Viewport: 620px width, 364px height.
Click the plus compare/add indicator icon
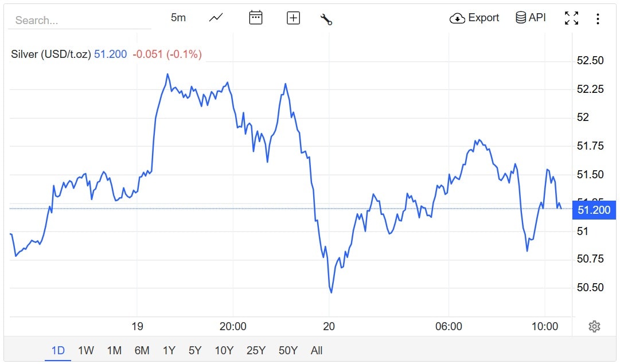click(x=293, y=18)
